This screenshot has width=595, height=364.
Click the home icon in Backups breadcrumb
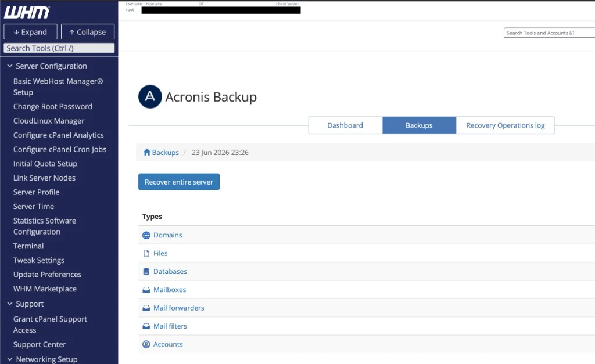point(147,153)
